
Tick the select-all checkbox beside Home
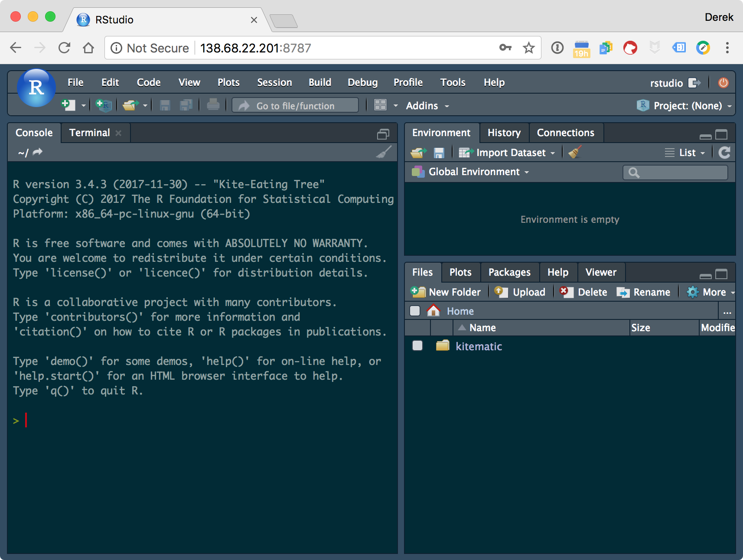[x=415, y=311]
